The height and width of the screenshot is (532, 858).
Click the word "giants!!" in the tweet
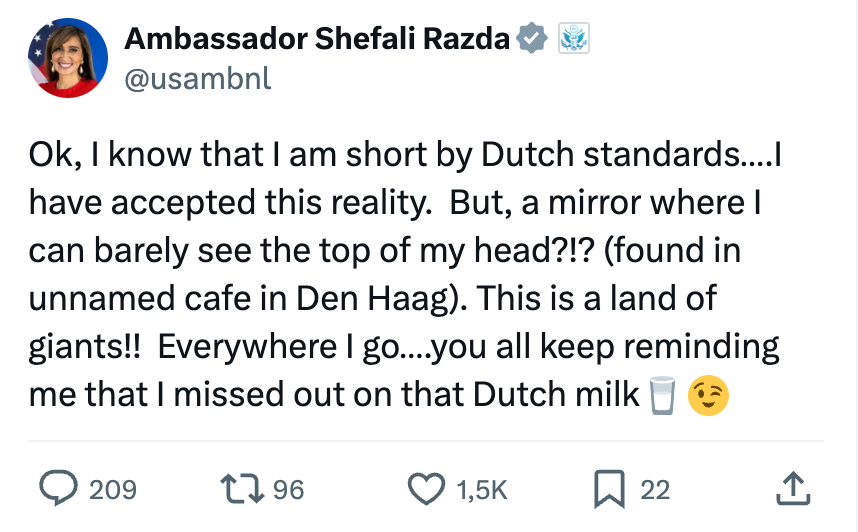84,347
